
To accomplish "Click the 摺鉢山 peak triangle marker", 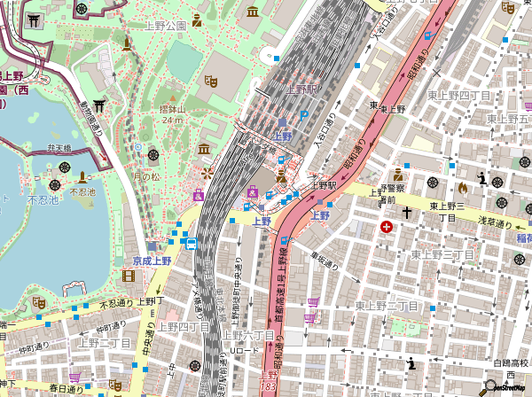I will (x=172, y=98).
